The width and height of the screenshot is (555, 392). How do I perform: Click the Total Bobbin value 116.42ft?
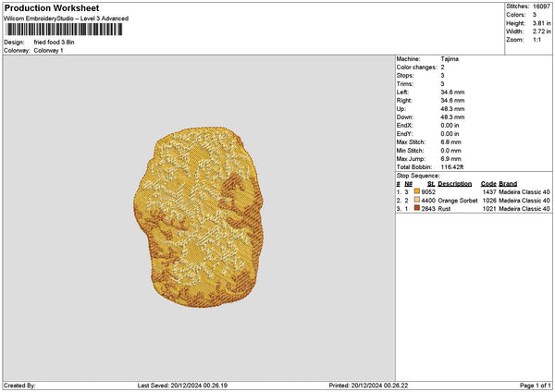(x=452, y=167)
